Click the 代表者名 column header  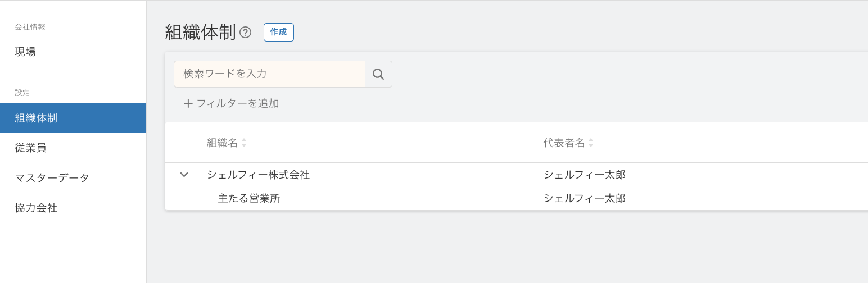pyautogui.click(x=564, y=143)
